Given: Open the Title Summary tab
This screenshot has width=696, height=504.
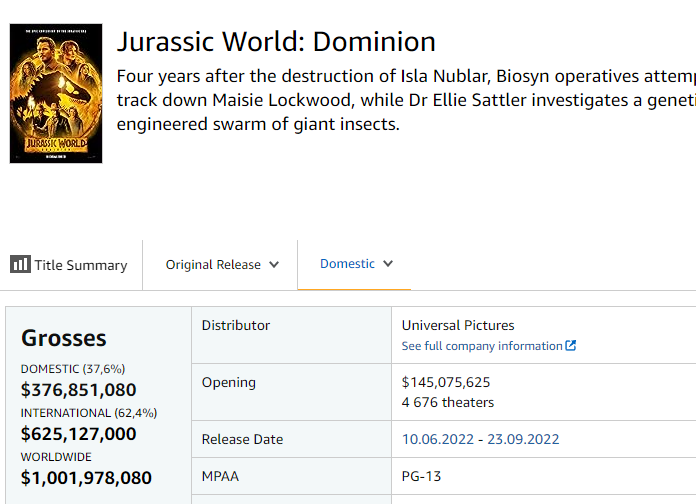Looking at the screenshot, I should coord(69,265).
